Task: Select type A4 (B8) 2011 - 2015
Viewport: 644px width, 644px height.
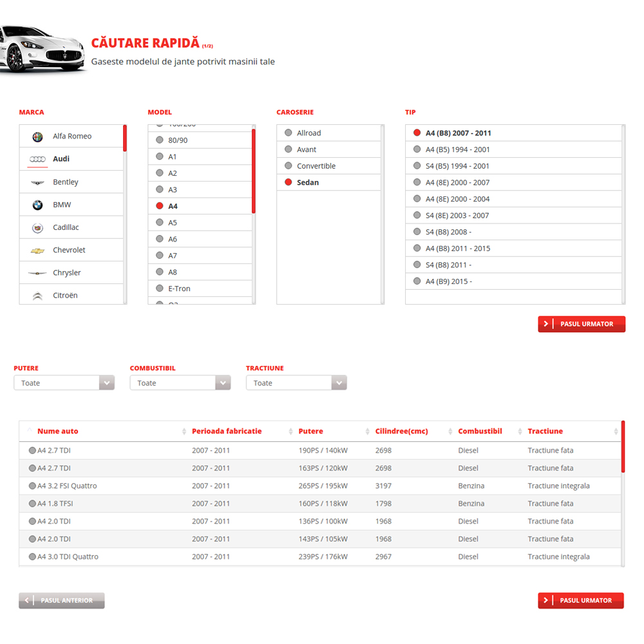Action: (x=513, y=249)
